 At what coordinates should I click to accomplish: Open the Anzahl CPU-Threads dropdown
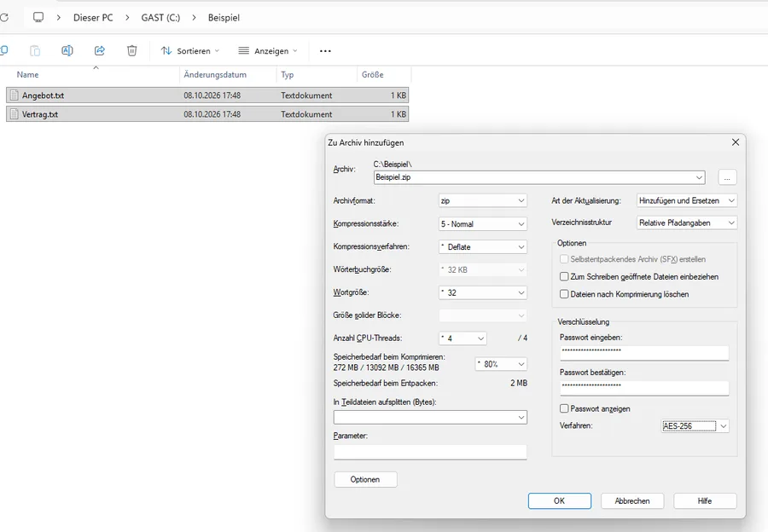[x=463, y=338]
